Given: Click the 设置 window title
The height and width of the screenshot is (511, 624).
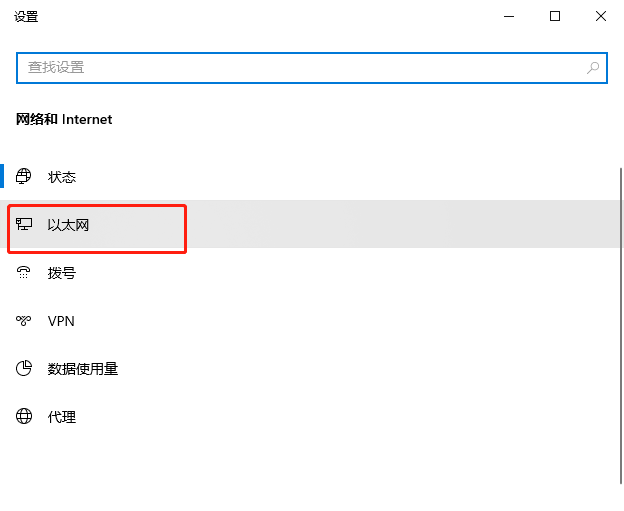Looking at the screenshot, I should pos(26,17).
